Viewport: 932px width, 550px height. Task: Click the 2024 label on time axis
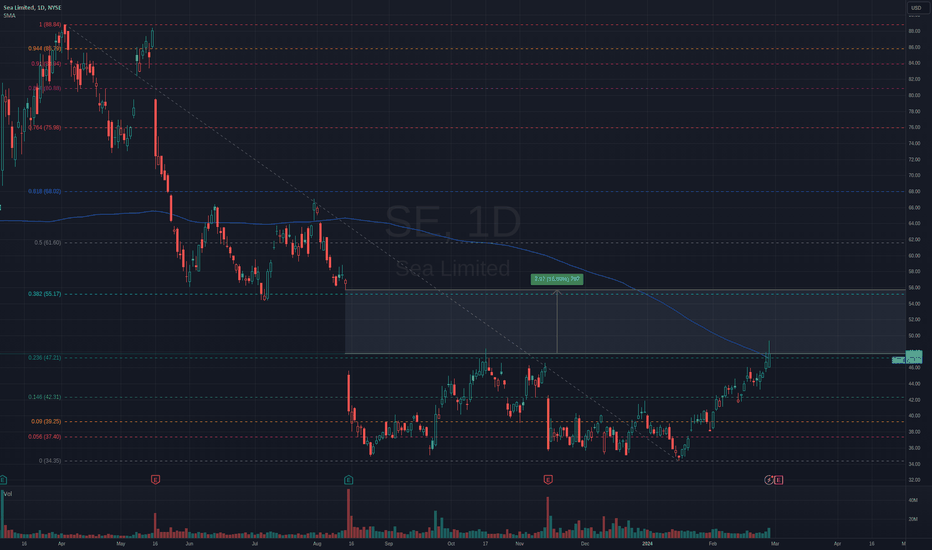pos(647,543)
